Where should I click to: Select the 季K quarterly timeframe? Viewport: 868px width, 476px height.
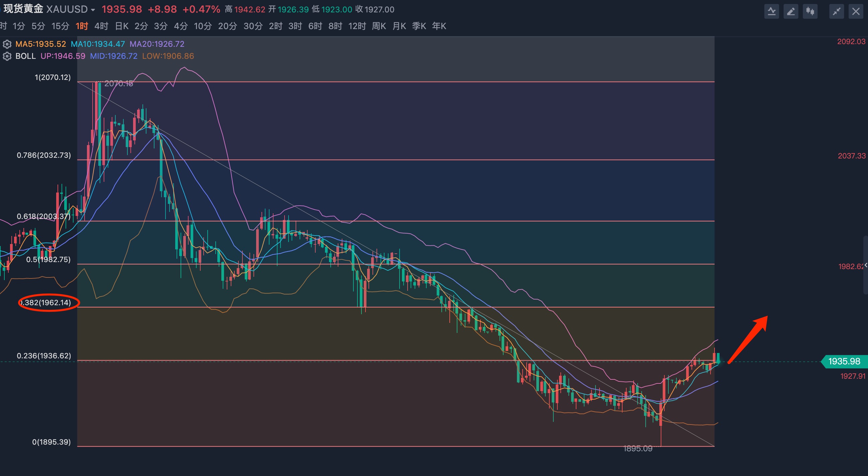point(419,26)
